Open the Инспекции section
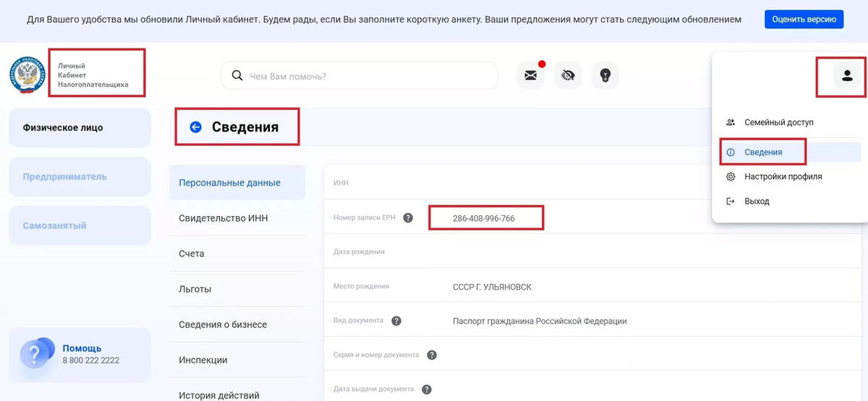Image resolution: width=868 pixels, height=401 pixels. click(x=238, y=360)
